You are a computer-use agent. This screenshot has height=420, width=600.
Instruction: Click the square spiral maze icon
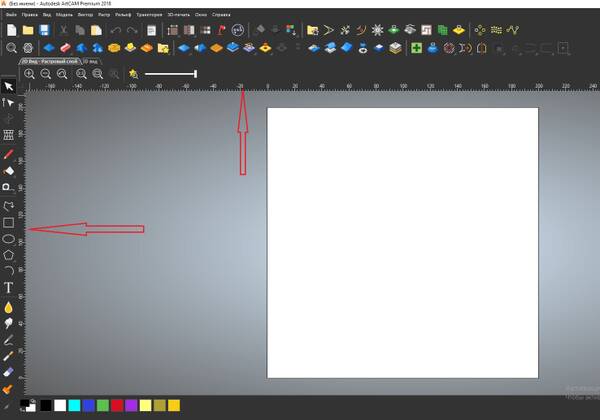pos(426,30)
